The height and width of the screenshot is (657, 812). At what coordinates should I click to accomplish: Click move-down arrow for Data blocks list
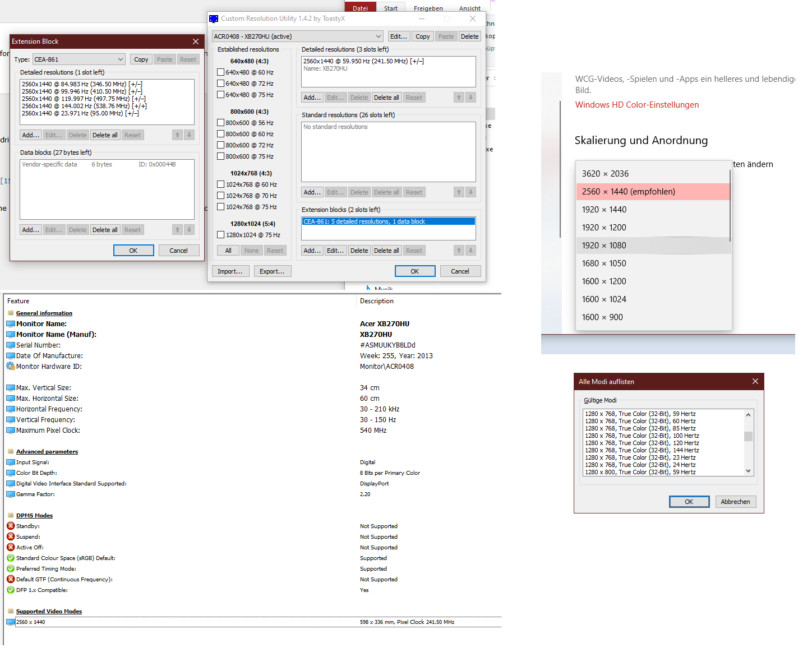click(x=189, y=230)
